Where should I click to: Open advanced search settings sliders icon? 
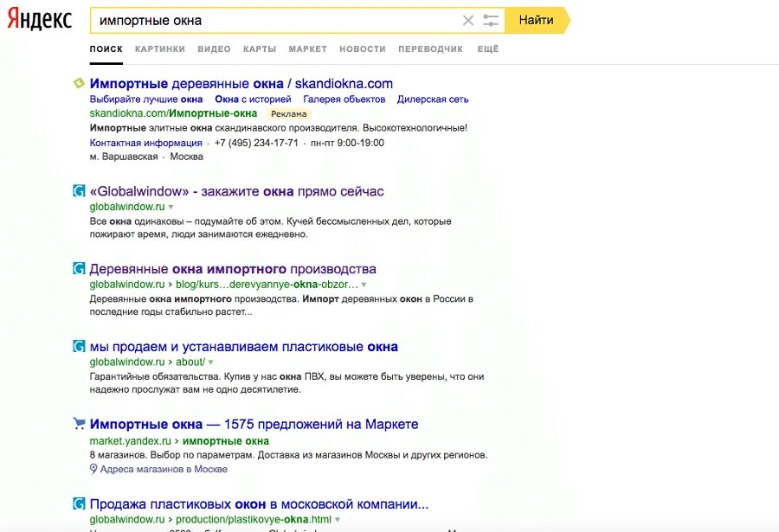(x=491, y=21)
